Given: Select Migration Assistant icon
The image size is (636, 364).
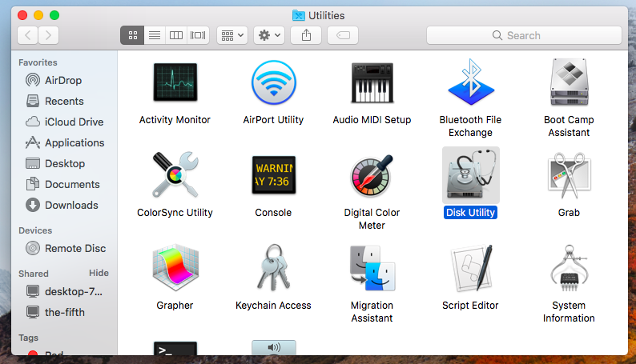Looking at the screenshot, I should (x=372, y=268).
